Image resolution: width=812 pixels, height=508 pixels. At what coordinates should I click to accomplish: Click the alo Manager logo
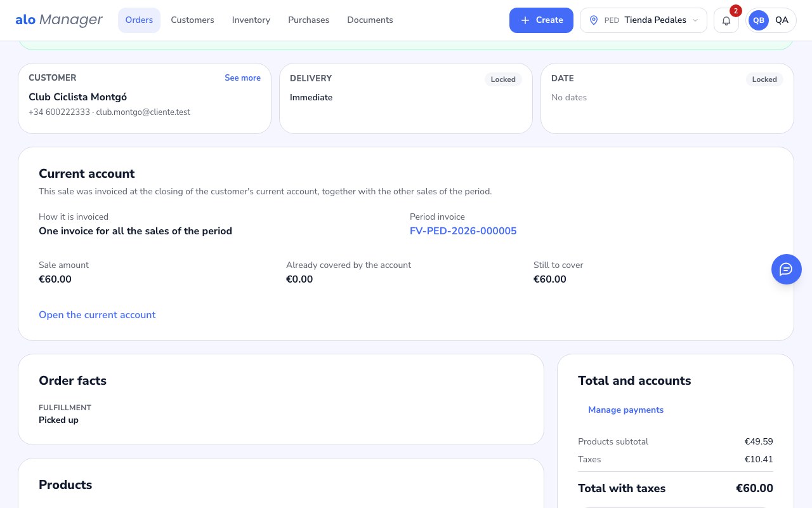59,20
